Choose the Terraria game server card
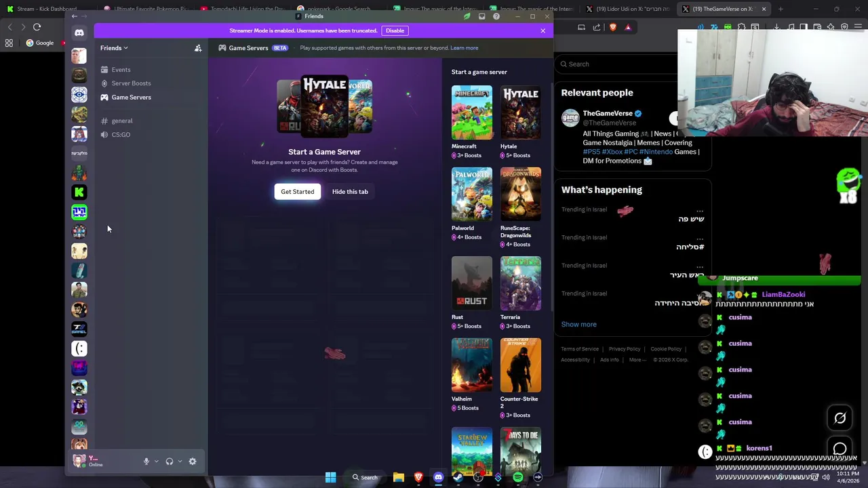 pyautogui.click(x=521, y=293)
